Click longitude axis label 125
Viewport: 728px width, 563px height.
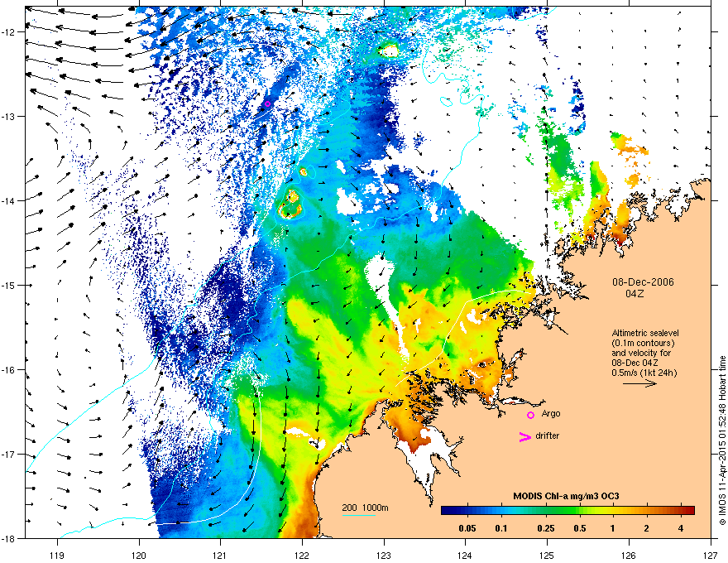click(548, 555)
